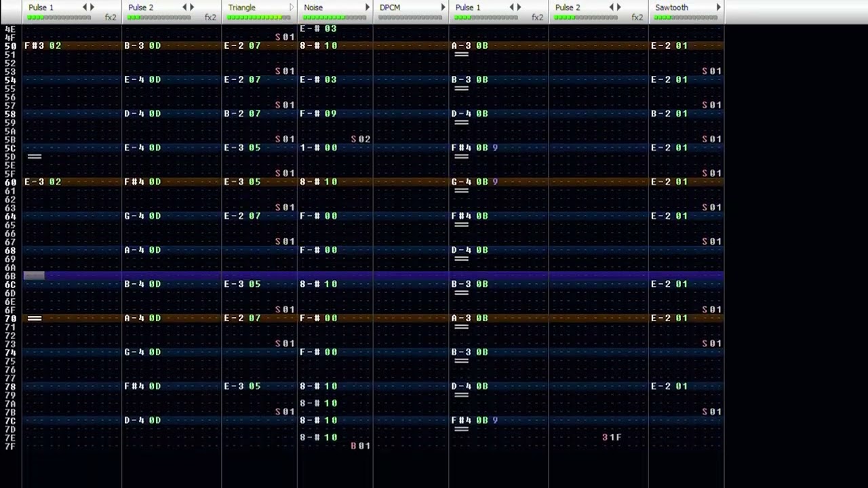The image size is (868, 488).
Task: Click row number 60 in the row column
Action: click(10, 182)
